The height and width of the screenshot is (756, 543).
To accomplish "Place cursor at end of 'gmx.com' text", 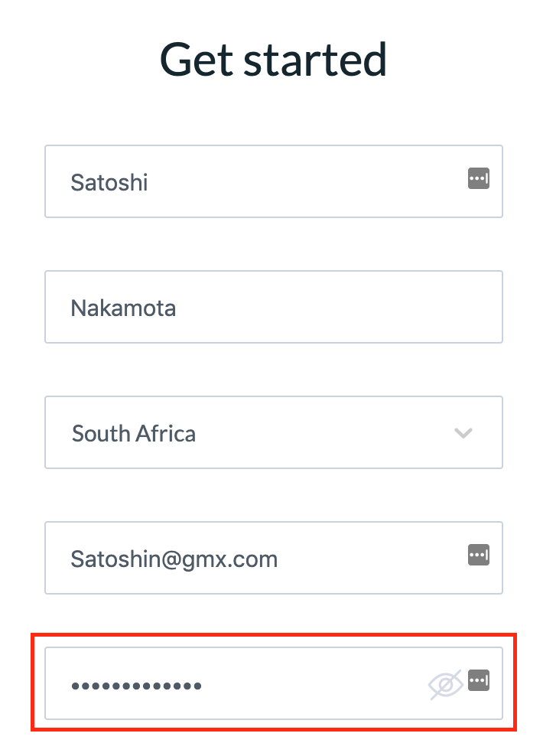I will pyautogui.click(x=278, y=559).
